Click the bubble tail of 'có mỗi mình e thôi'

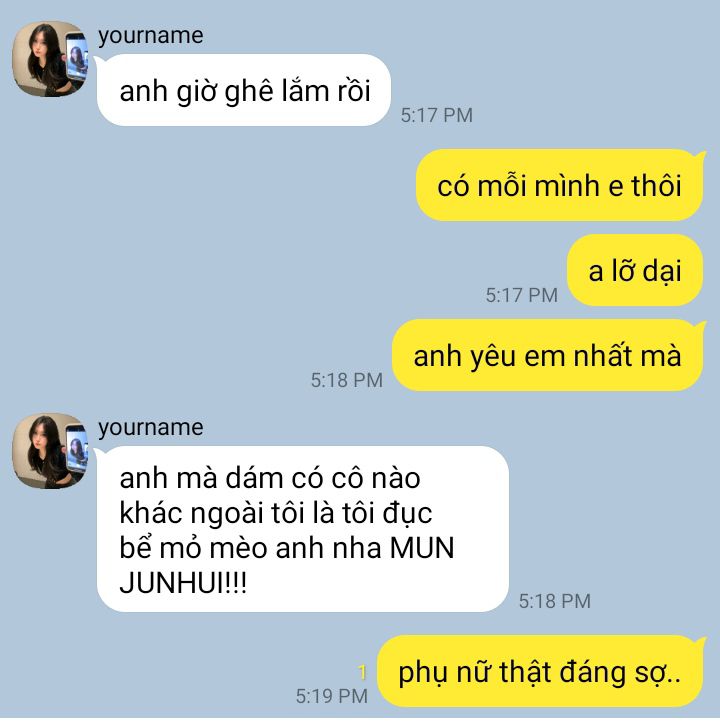click(x=701, y=156)
